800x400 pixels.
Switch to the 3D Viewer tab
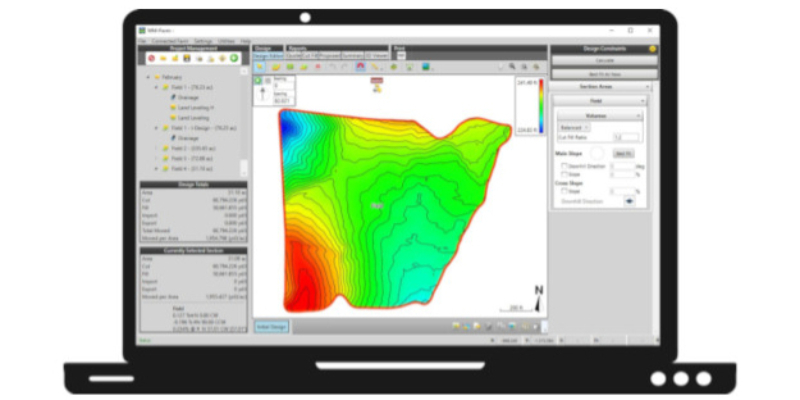[377, 56]
